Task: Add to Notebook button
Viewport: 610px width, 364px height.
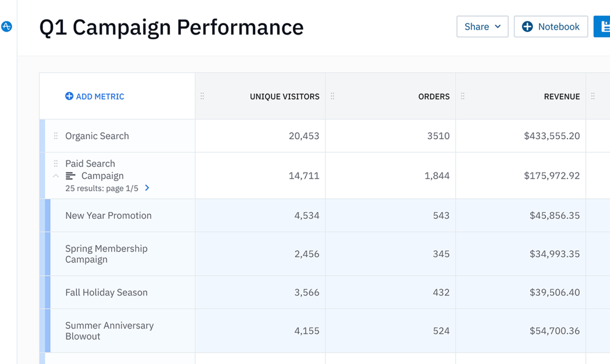Action: tap(551, 26)
